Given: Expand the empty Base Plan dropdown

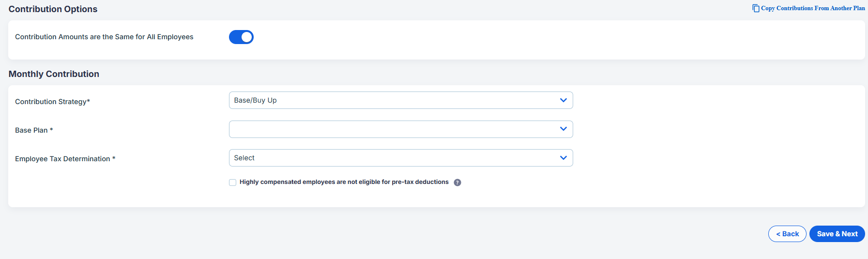Looking at the screenshot, I should coord(401,129).
